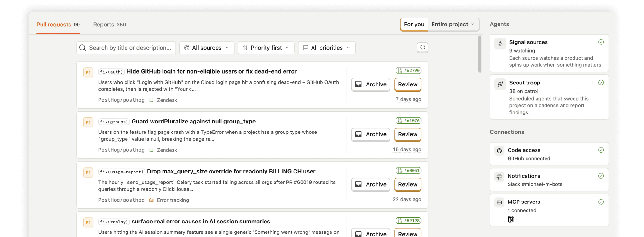This screenshot has width=644, height=237.
Task: Click P1 badge of the fix(usage-report) pull request
Action: (x=88, y=172)
